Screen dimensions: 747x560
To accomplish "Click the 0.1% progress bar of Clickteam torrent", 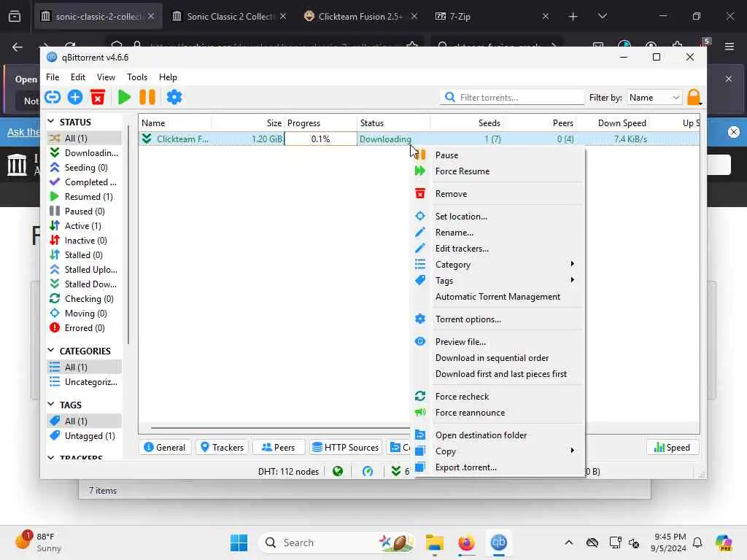I will pyautogui.click(x=321, y=139).
